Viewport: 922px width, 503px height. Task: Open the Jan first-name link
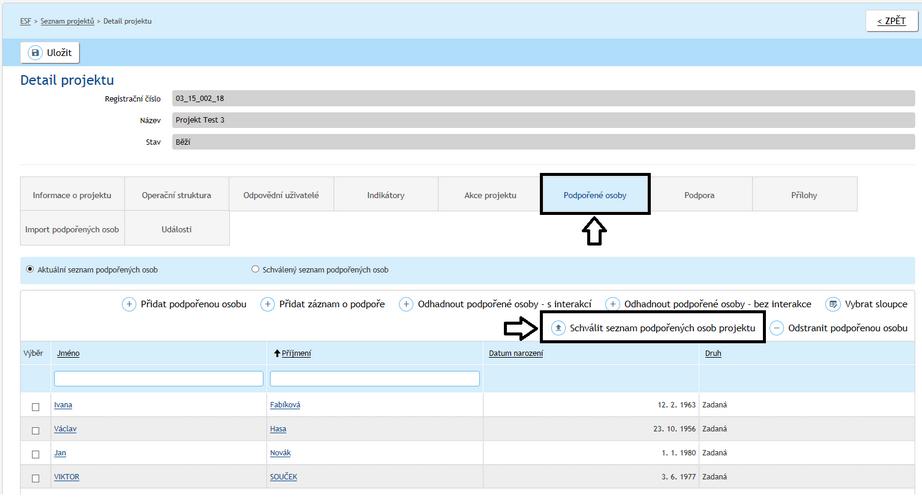point(60,453)
